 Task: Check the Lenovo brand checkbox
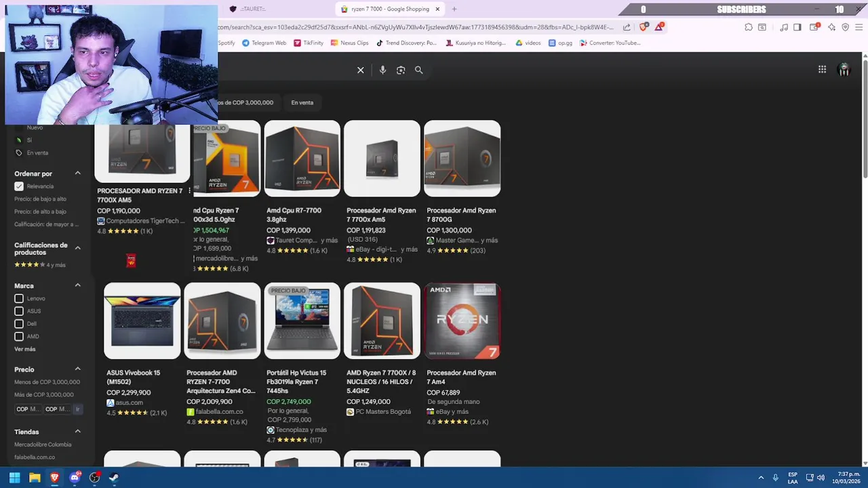pyautogui.click(x=19, y=298)
